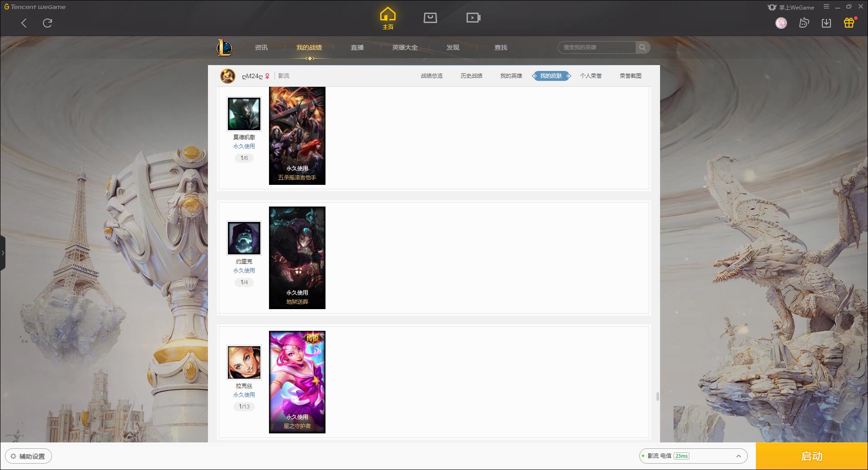Select the 我的战绩 tab
Screen dimensions: 868x470
309,47
